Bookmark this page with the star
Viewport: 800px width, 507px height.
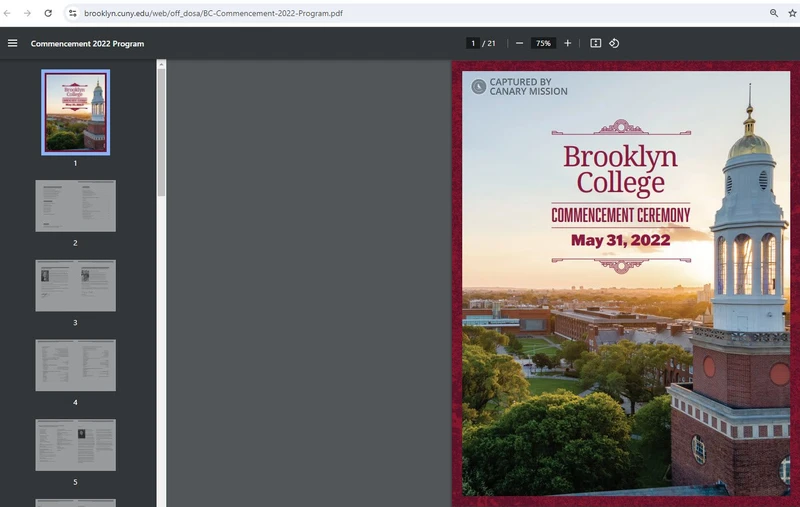791,13
